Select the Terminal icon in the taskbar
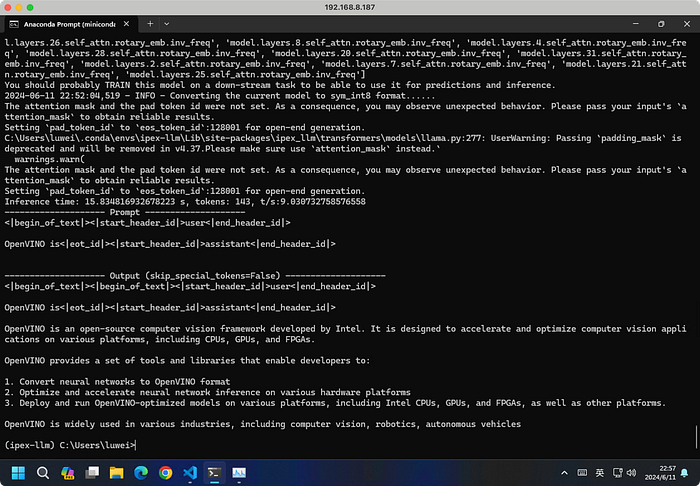This screenshot has height=486, width=700. coord(214,473)
